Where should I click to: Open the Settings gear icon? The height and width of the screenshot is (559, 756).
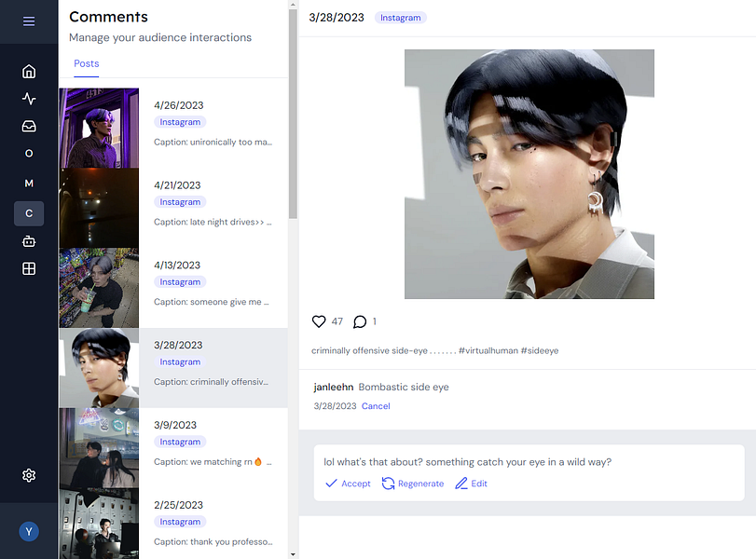28,475
